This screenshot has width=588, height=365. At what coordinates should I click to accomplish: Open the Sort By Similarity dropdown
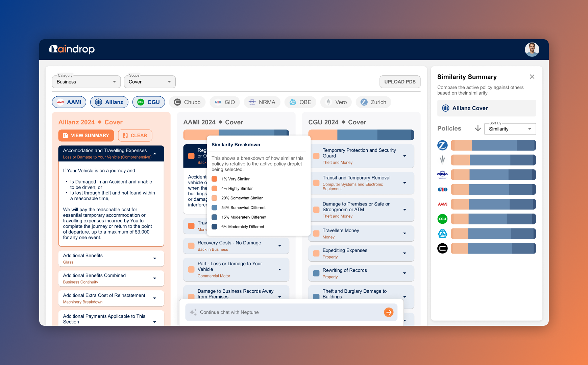(x=510, y=129)
